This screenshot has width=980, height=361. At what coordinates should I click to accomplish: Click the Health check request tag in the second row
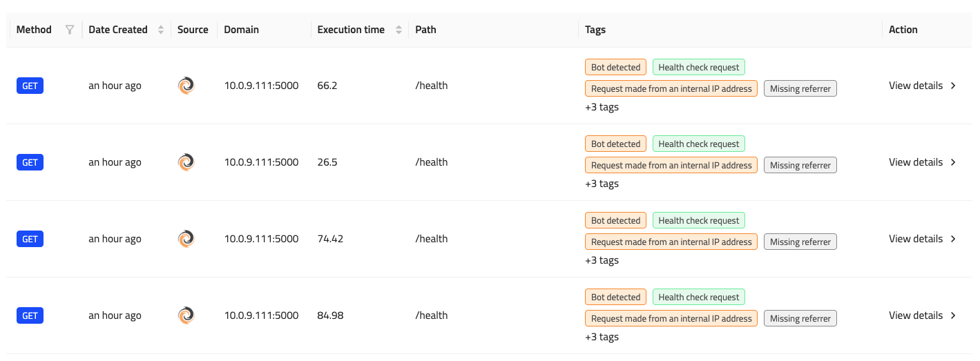coord(699,144)
